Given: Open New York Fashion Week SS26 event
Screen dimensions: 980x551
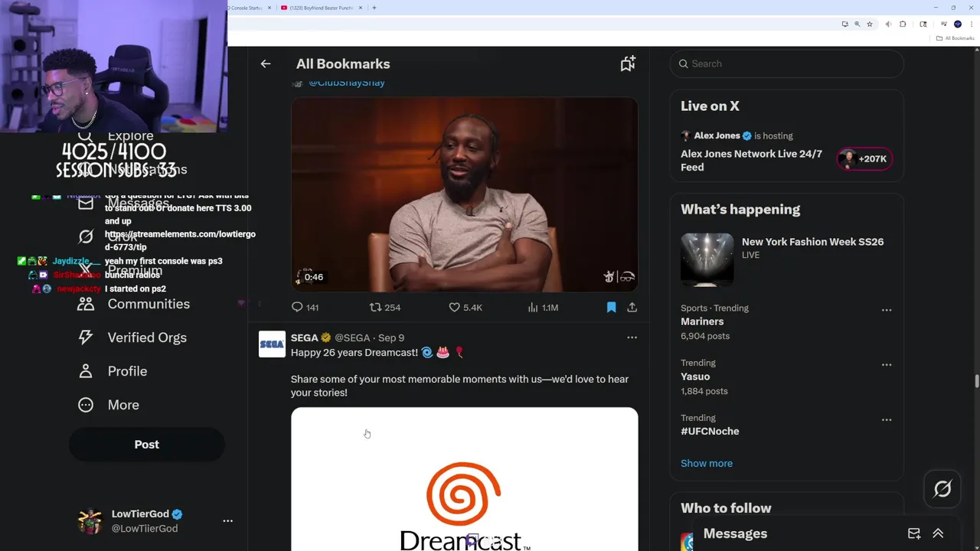Looking at the screenshot, I should click(812, 242).
